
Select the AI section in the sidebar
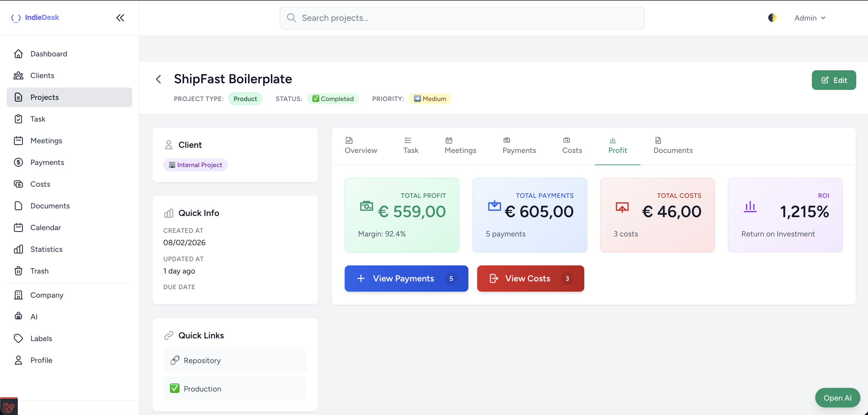click(x=34, y=317)
